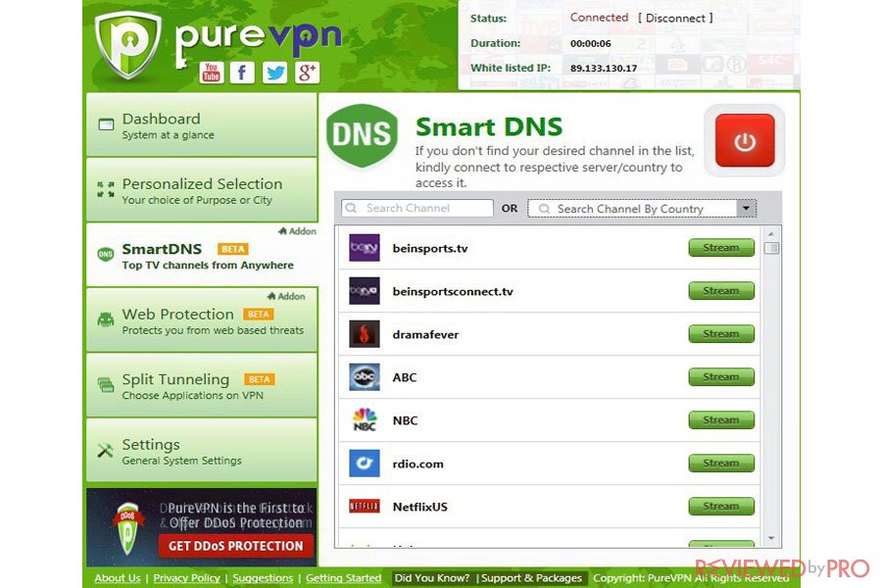Open the Suggestions link

pyautogui.click(x=263, y=578)
